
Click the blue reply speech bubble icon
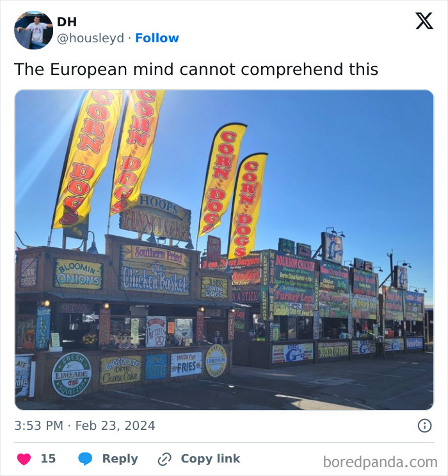tap(85, 459)
